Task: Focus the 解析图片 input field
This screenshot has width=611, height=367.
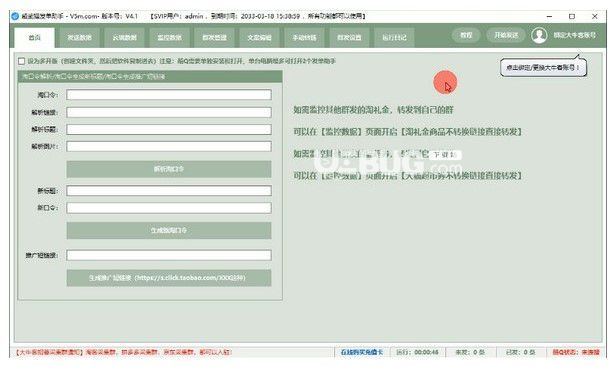Action: click(169, 146)
